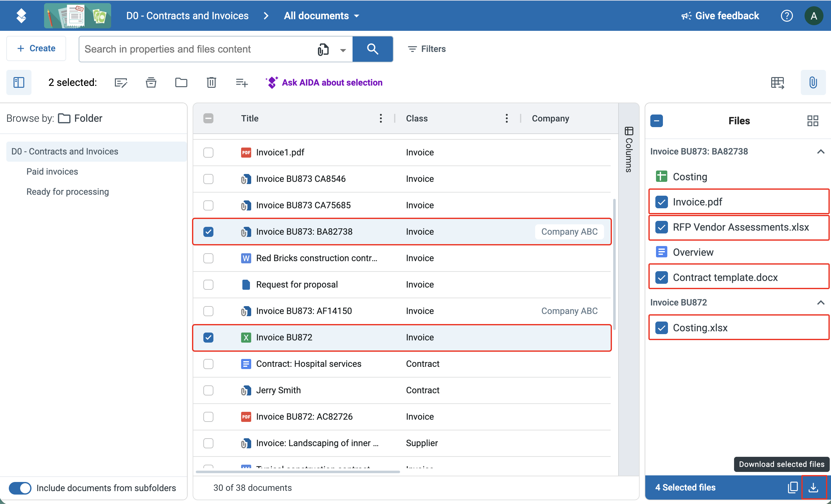Click Give feedback

point(720,15)
